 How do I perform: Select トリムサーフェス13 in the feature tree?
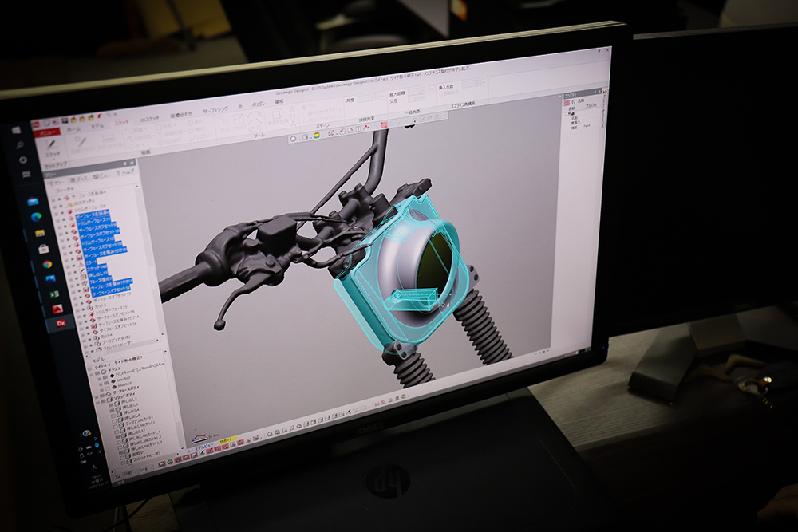[x=112, y=309]
